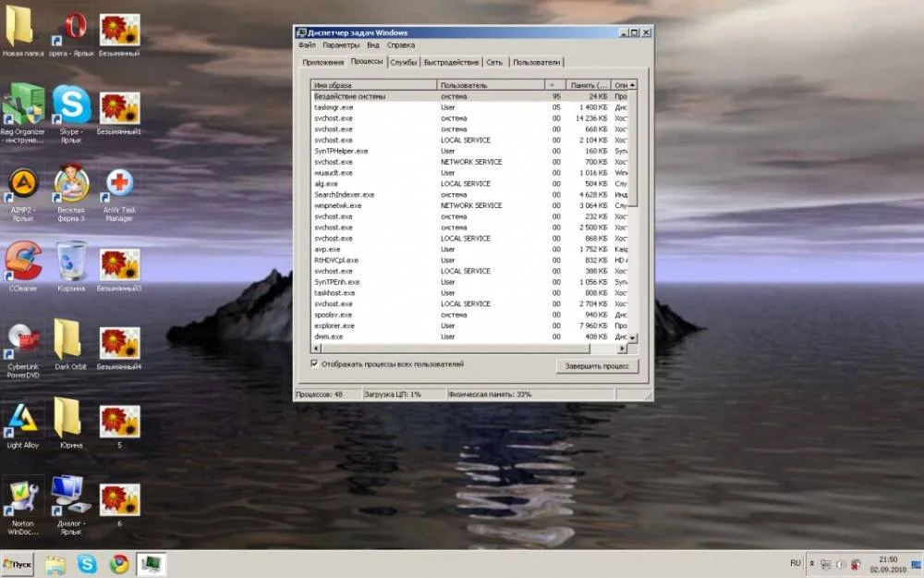Open the RU language indicator in the taskbar
Viewport: 924px width, 578px height.
796,562
